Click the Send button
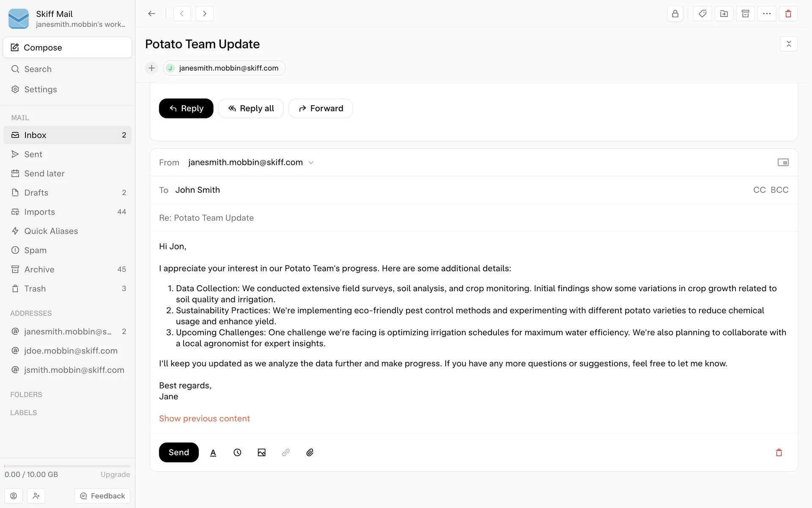Viewport: 812px width, 508px height. [178, 453]
